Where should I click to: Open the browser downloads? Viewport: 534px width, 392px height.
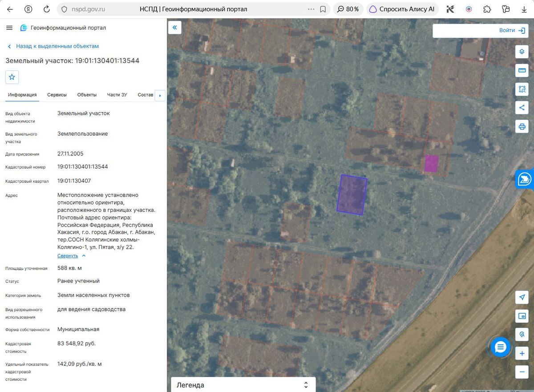[x=523, y=9]
